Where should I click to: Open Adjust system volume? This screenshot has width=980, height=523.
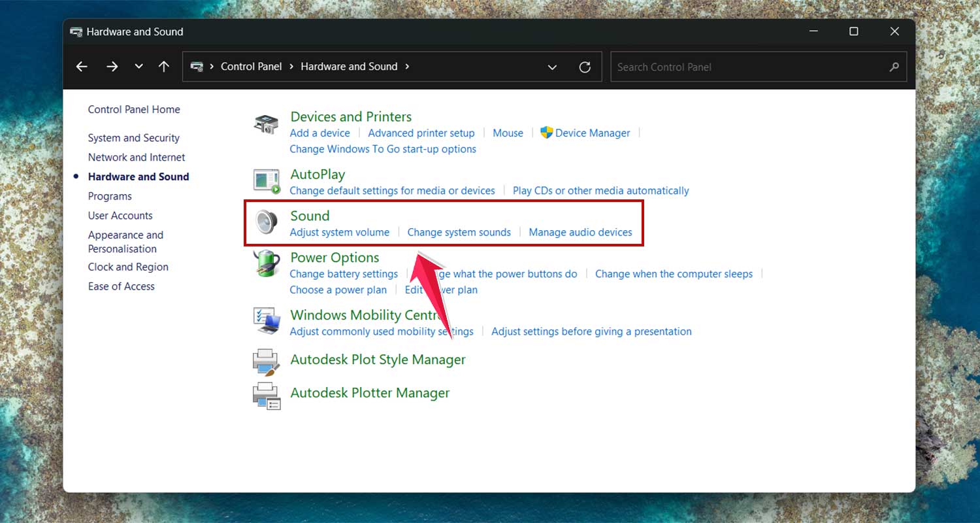click(x=339, y=232)
